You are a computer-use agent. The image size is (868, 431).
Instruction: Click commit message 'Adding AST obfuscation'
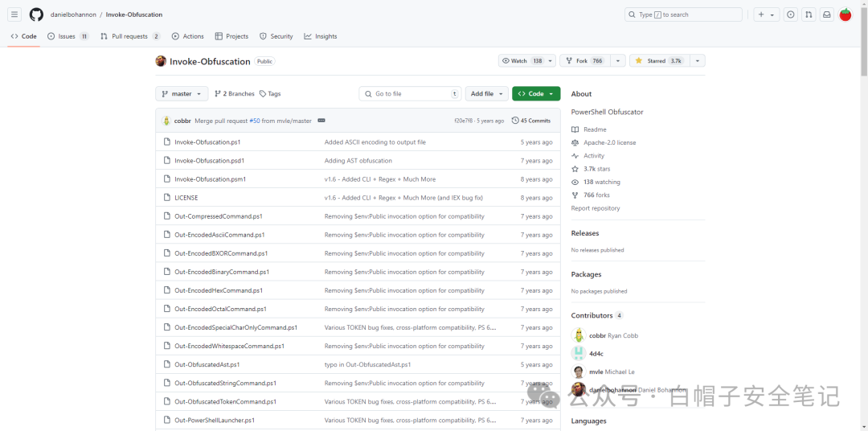pos(358,161)
